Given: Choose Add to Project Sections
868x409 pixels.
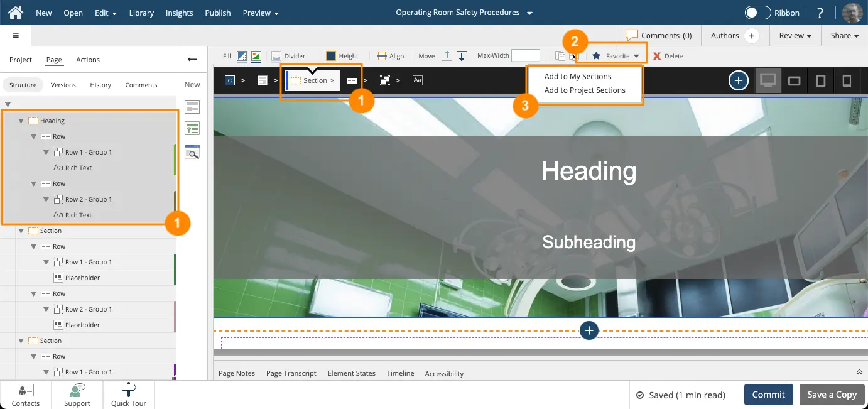Looking at the screenshot, I should pyautogui.click(x=585, y=90).
